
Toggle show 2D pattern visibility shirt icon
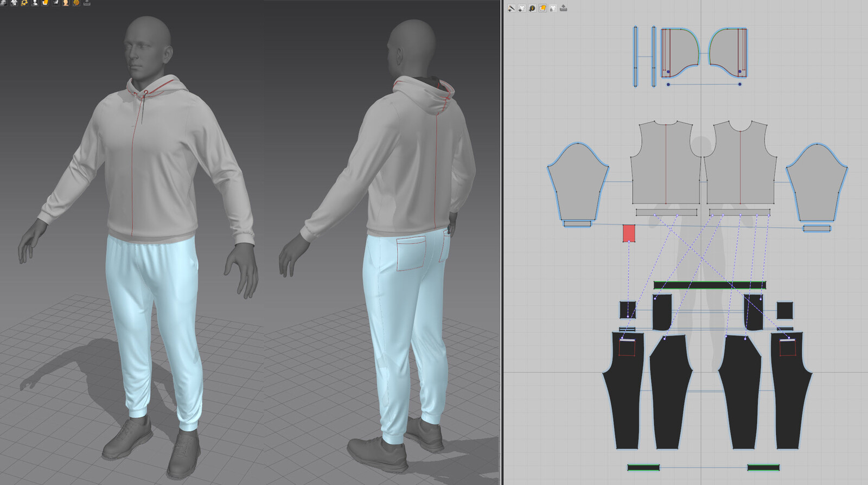(522, 8)
